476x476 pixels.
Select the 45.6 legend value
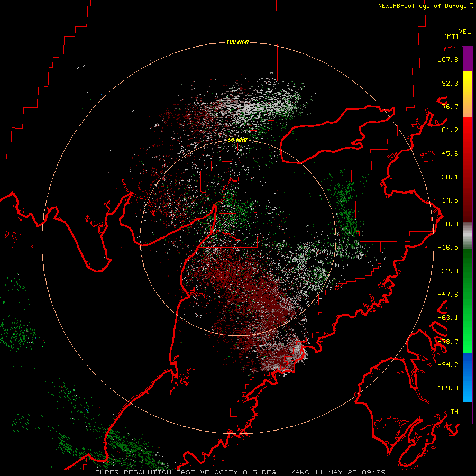(x=450, y=153)
